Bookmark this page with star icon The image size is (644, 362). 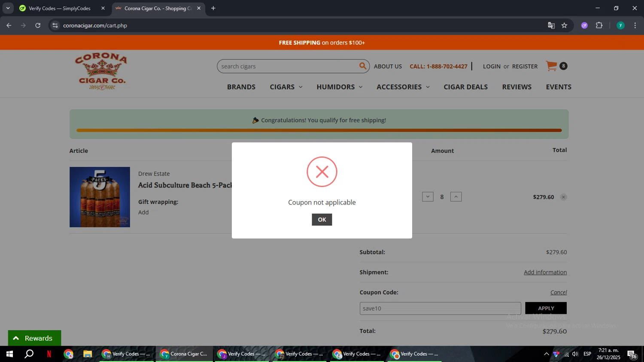tap(564, 25)
